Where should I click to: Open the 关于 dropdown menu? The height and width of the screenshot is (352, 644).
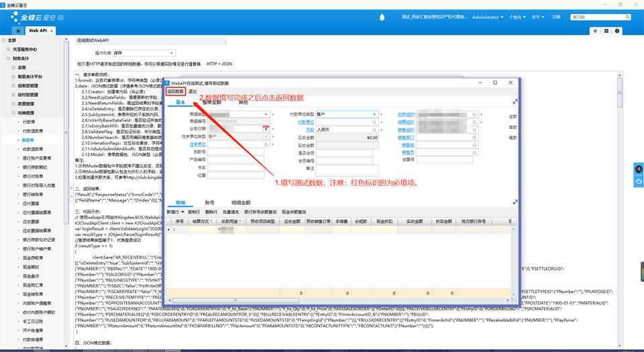coord(537,17)
